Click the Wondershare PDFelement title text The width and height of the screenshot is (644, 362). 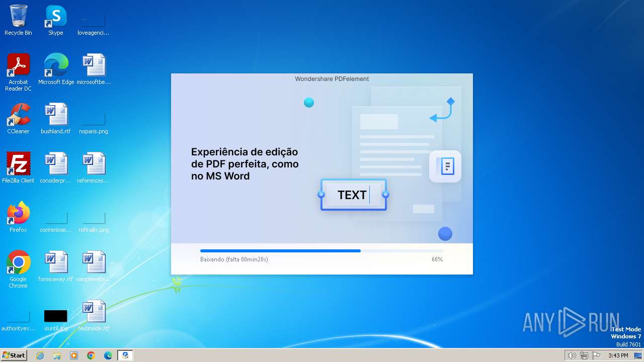[332, 79]
